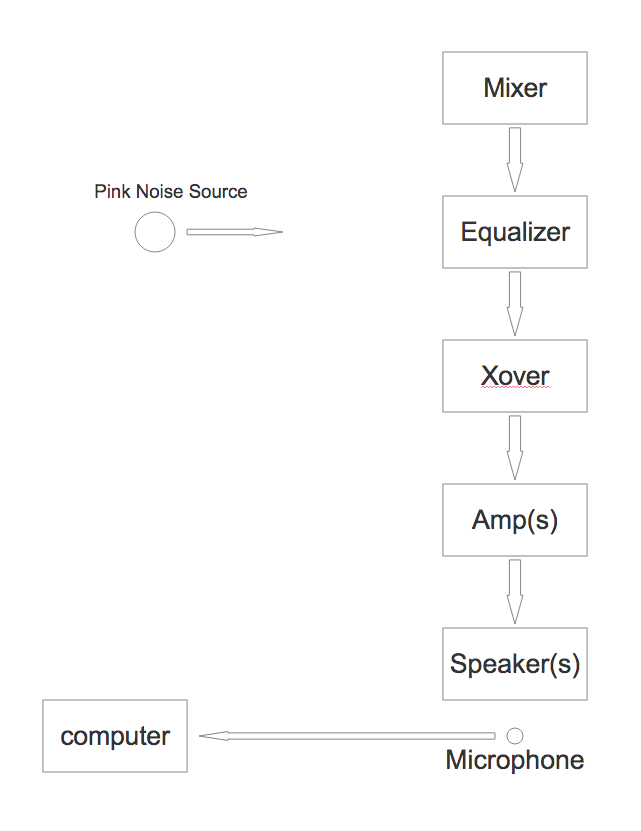The width and height of the screenshot is (641, 831).
Task: Click the word Xover with spelling underline
Action: coord(515,376)
